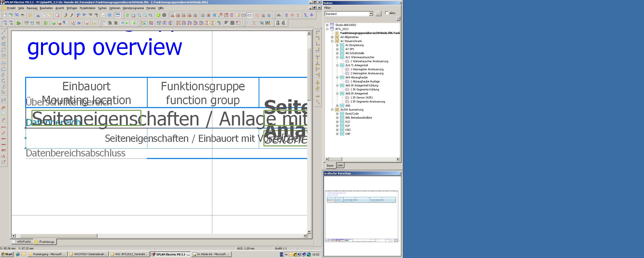Select the linear dimension tool
The width and height of the screenshot is (644, 258).
coord(4,127)
